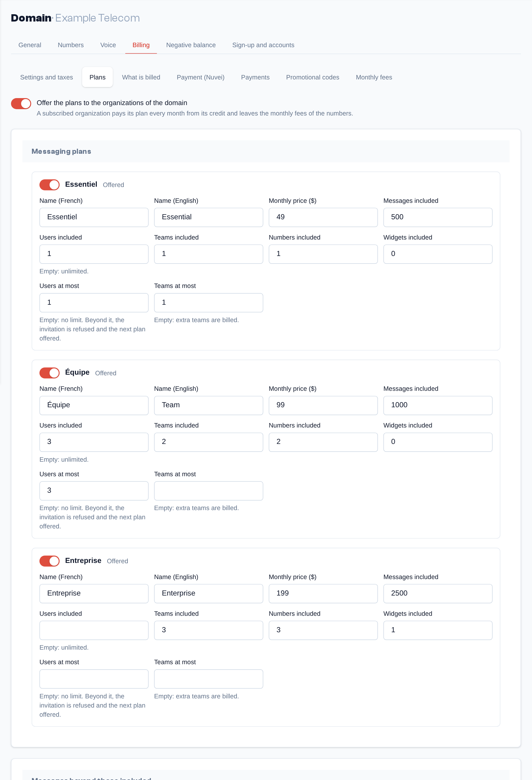Edit the Essential English name field
Viewport: 532px width, 780px height.
click(209, 217)
